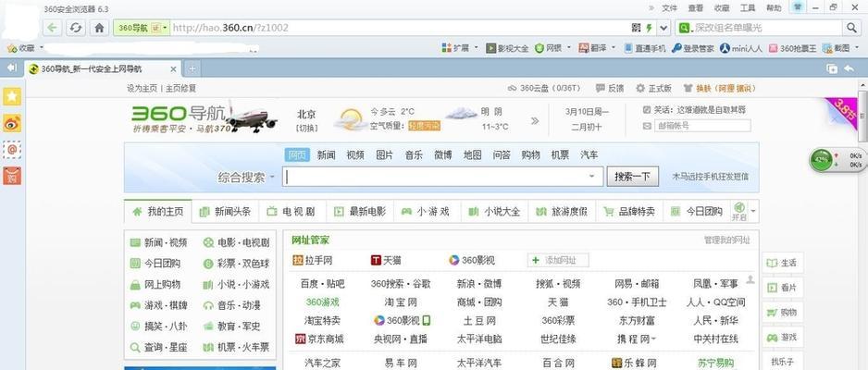Expand the 截图 screenshot dropdown
Screen dimensions: 868x370
[858, 48]
